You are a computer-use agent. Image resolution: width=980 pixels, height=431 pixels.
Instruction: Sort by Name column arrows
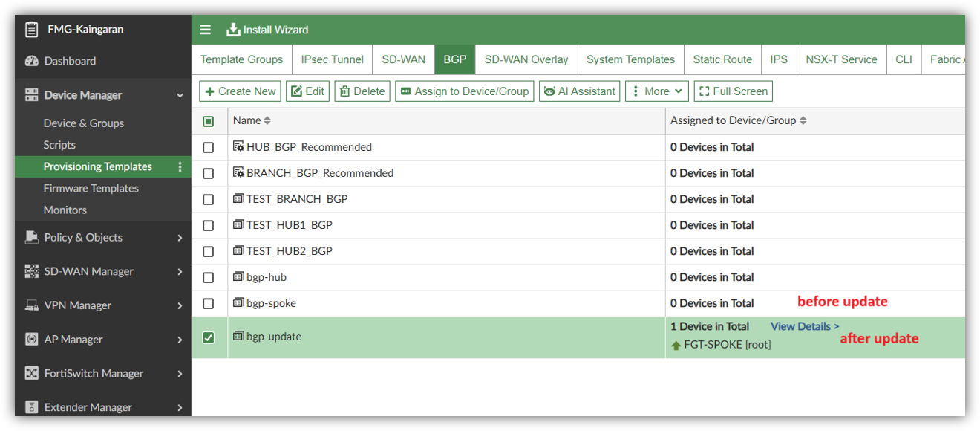(x=267, y=120)
